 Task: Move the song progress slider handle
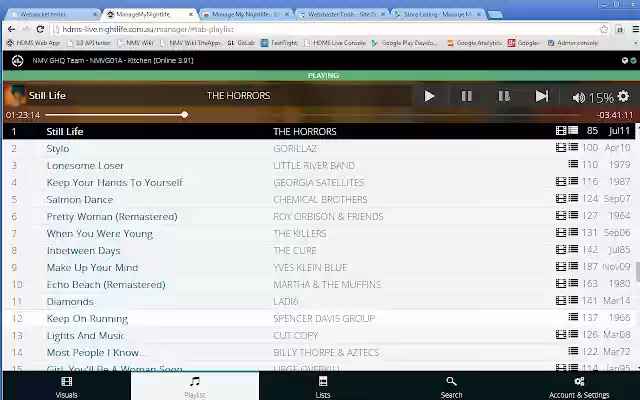pos(184,115)
